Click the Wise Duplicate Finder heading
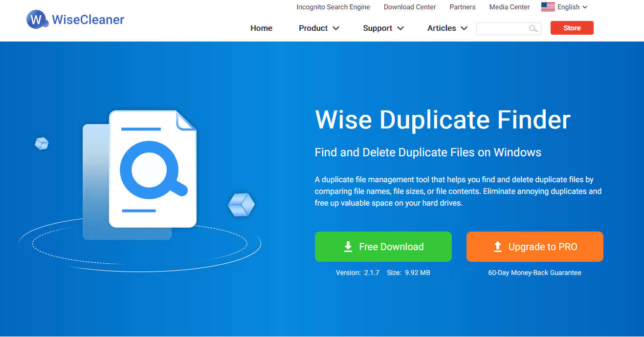Viewport: 644px width, 337px height. [443, 120]
